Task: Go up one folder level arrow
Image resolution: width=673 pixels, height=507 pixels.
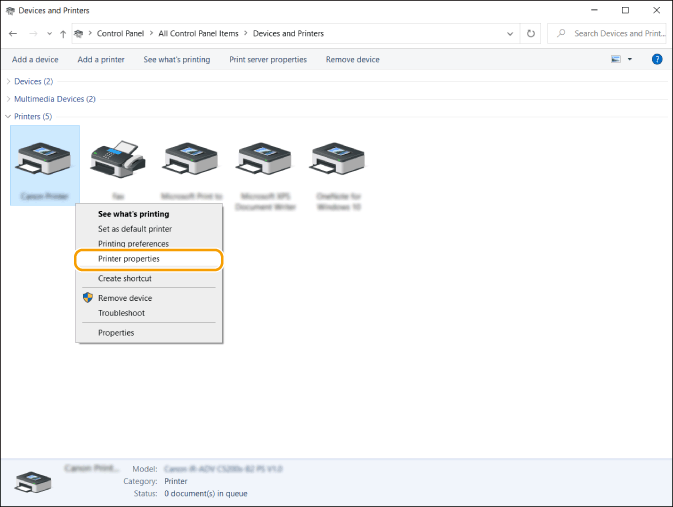Action: click(x=63, y=33)
